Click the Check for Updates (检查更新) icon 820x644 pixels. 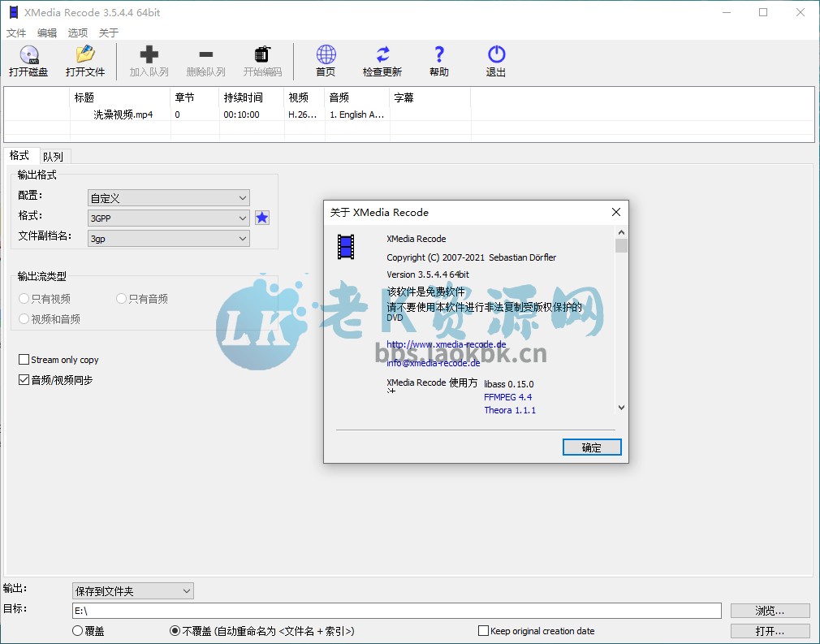[x=382, y=54]
